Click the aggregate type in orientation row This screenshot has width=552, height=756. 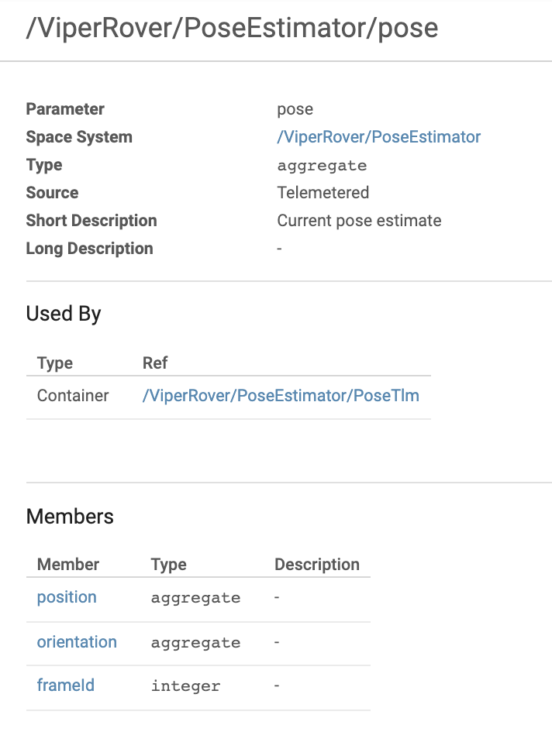coord(196,643)
